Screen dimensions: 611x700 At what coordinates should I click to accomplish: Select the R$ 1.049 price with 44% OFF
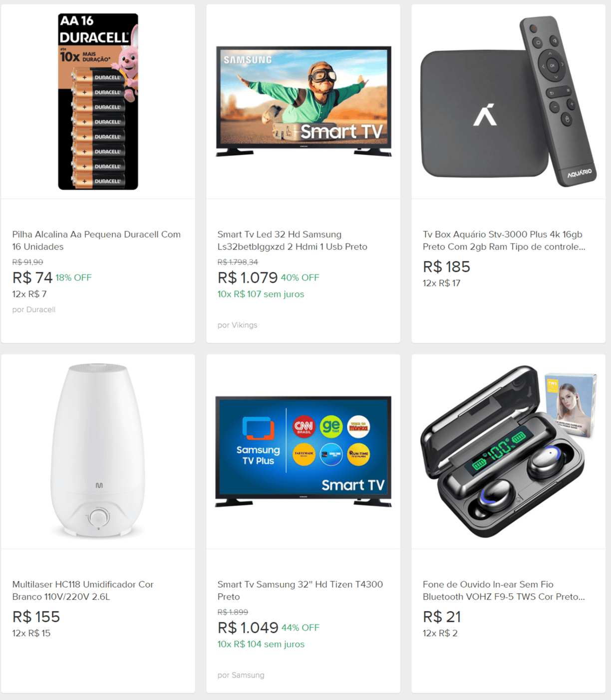tap(248, 627)
